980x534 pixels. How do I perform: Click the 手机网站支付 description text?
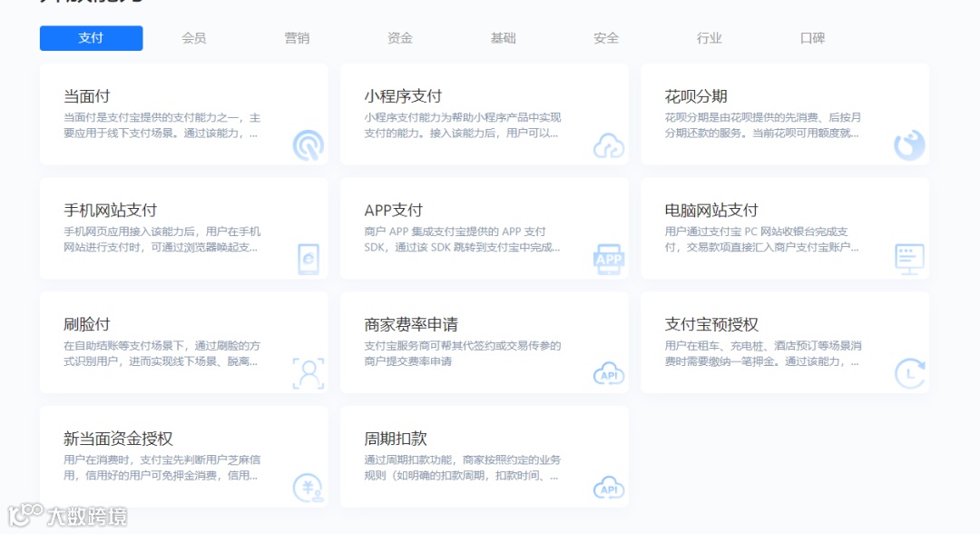point(162,240)
